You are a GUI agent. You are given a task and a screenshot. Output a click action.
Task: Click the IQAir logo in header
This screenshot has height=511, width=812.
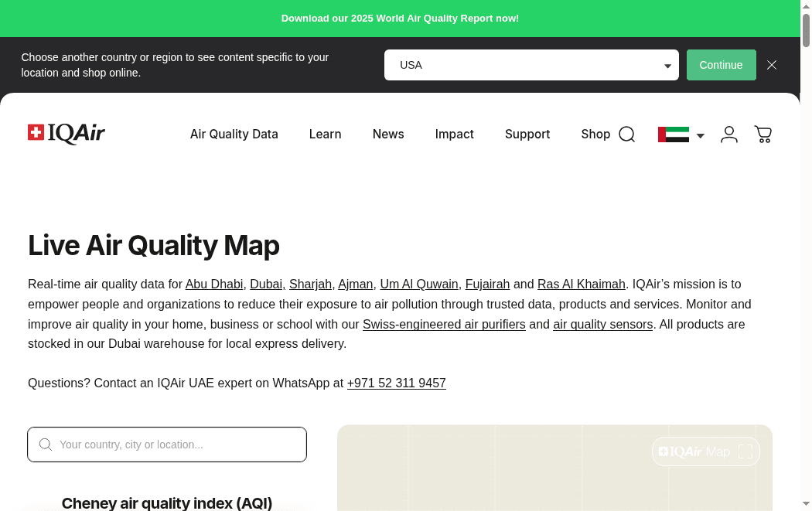[67, 134]
